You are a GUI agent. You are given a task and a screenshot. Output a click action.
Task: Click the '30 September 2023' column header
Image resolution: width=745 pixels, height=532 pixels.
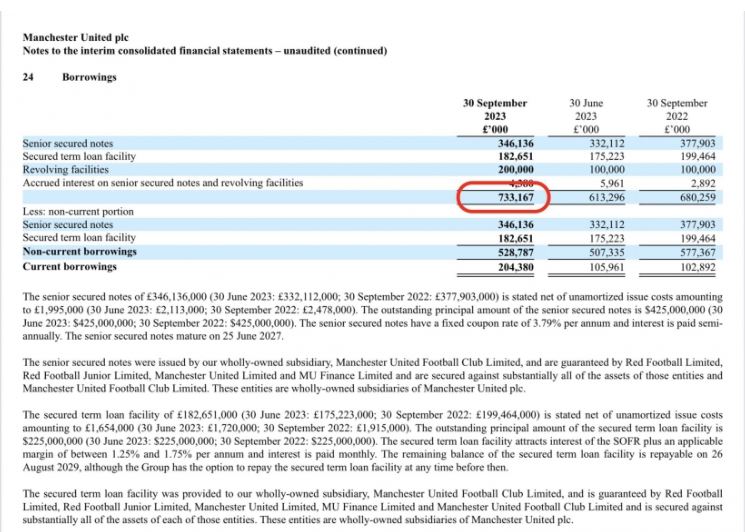pos(495,116)
